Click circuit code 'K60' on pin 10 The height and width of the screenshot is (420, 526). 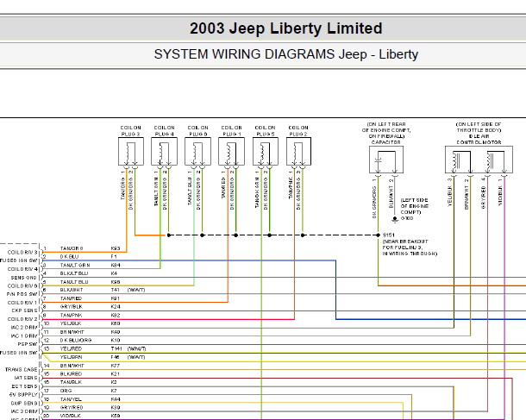[116, 323]
